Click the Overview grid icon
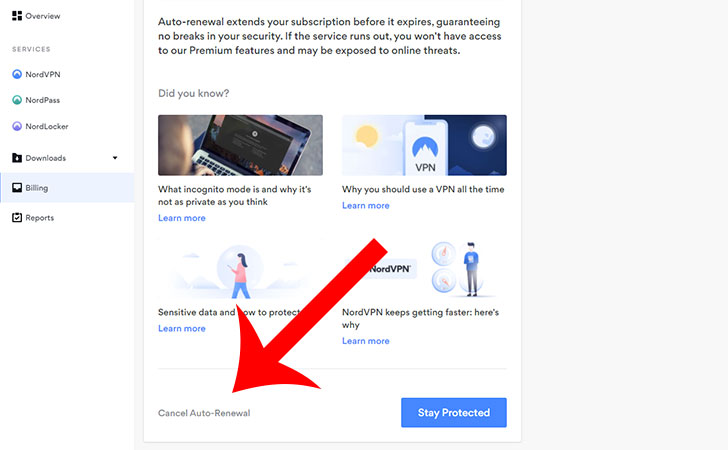 [17, 16]
